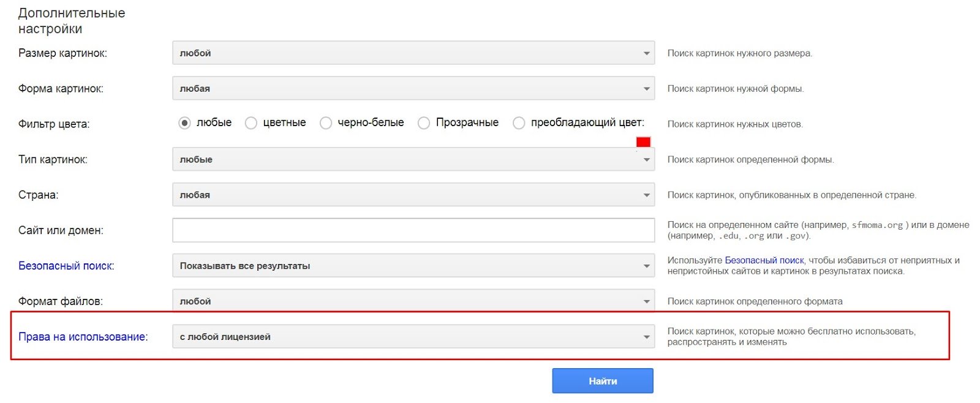Open the Права на использование label link

point(82,337)
